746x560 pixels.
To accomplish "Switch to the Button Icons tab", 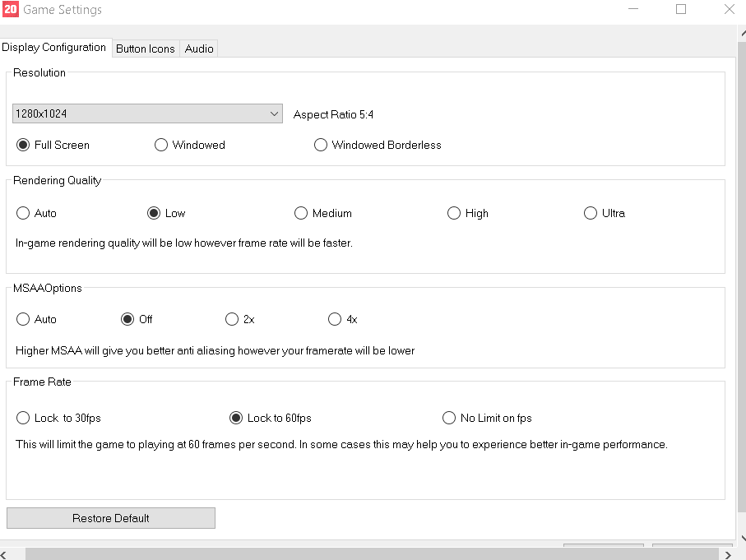I will tap(145, 49).
